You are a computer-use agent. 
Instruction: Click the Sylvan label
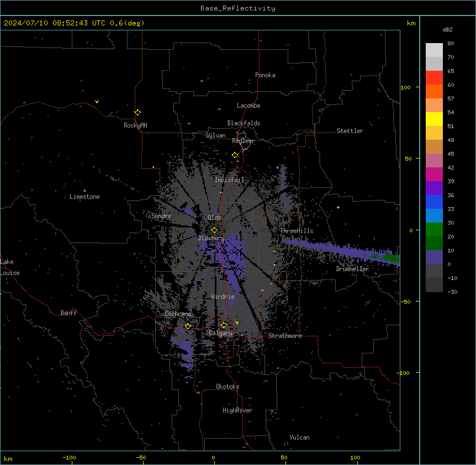pyautogui.click(x=215, y=135)
